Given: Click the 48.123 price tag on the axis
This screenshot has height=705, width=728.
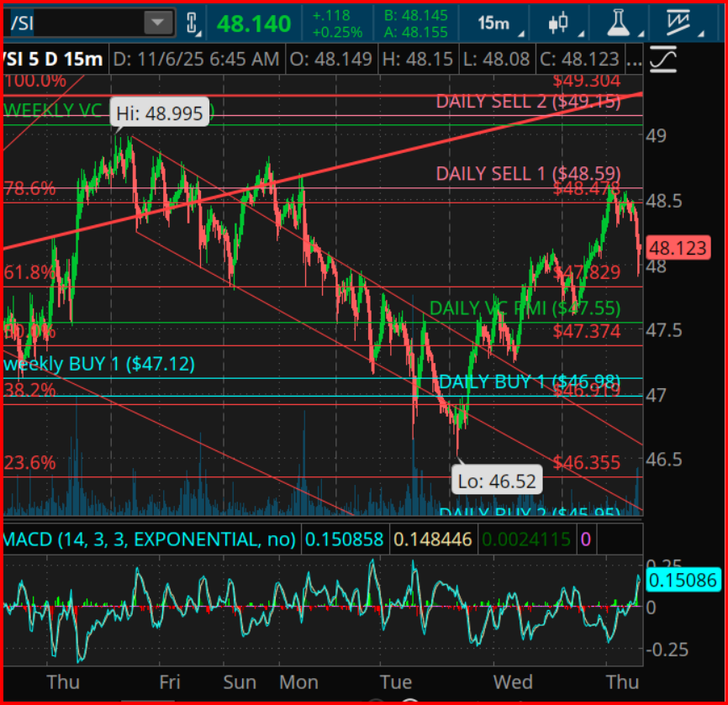Looking at the screenshot, I should click(x=678, y=248).
